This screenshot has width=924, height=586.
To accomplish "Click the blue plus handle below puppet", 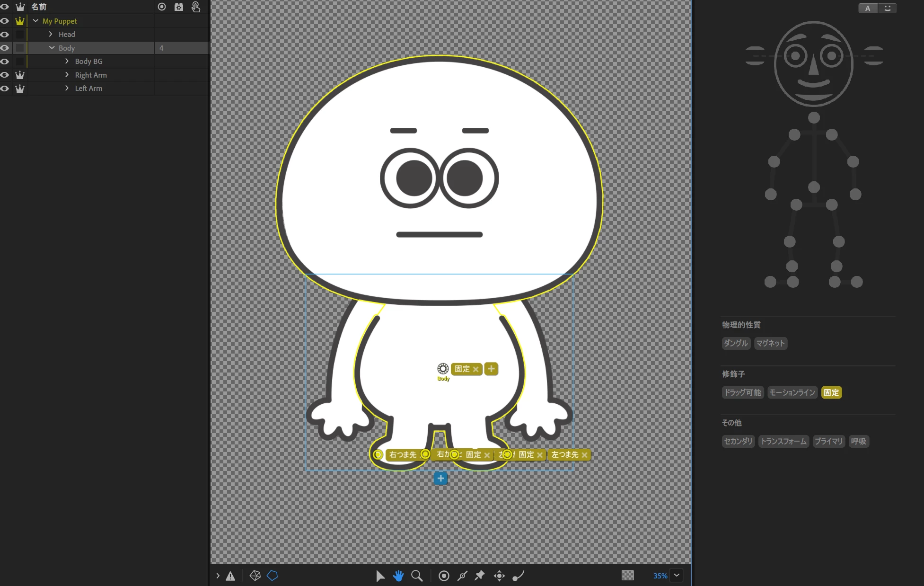I will 440,478.
